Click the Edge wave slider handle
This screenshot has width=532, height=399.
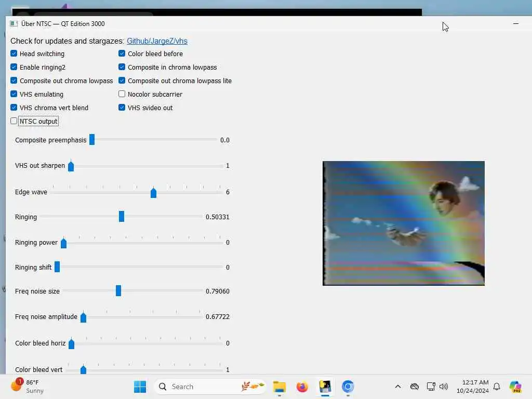point(153,192)
